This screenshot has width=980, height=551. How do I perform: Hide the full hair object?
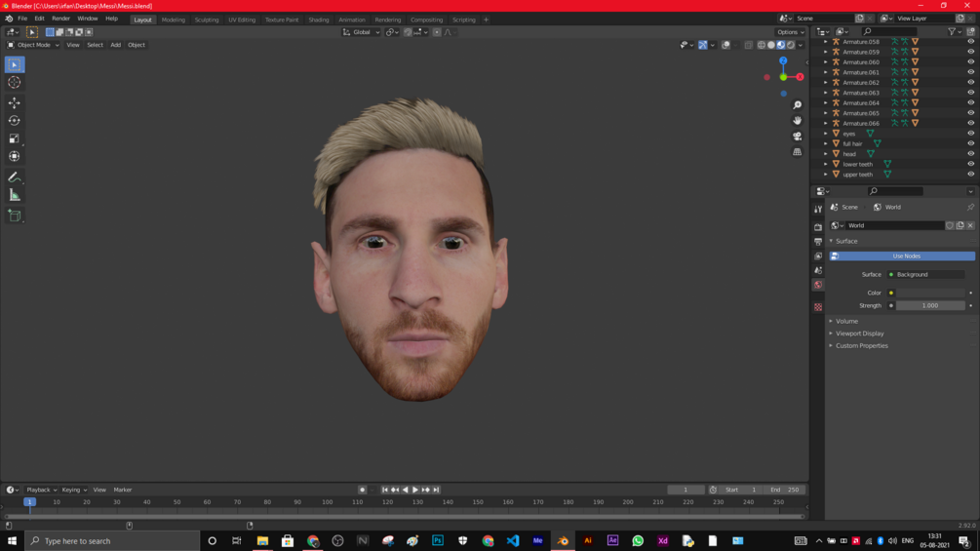pyautogui.click(x=970, y=143)
